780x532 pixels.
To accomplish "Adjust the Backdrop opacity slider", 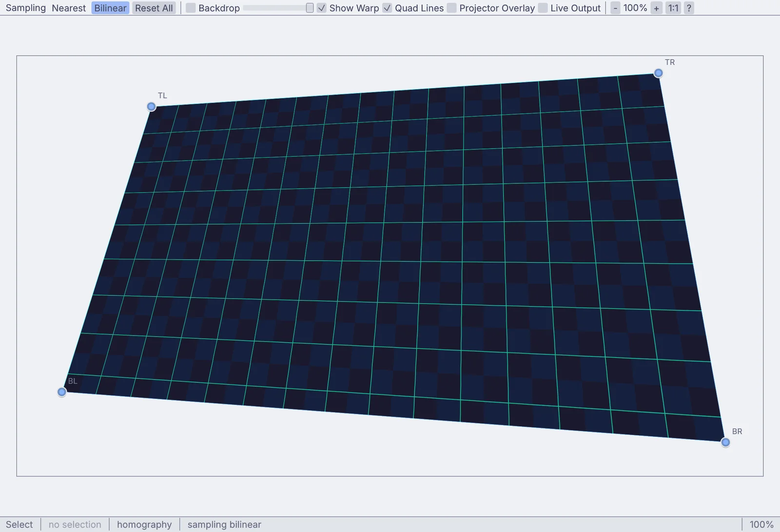I will point(278,8).
